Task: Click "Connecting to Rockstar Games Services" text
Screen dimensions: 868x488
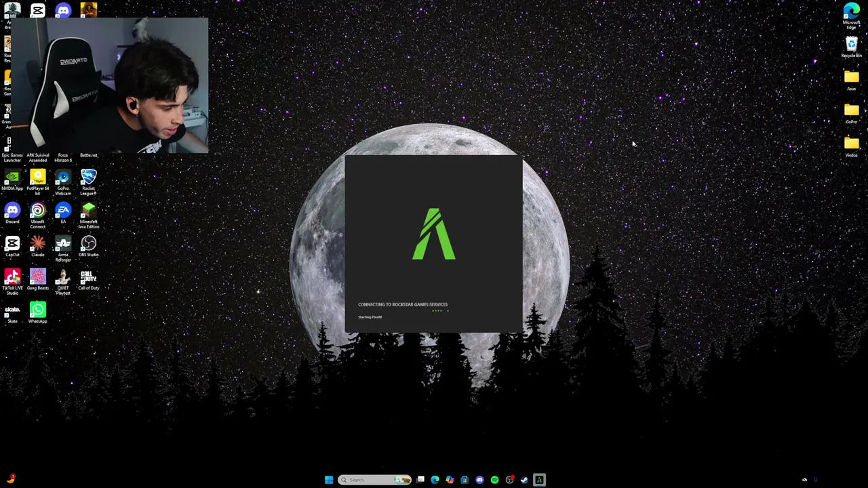Action: [403, 304]
